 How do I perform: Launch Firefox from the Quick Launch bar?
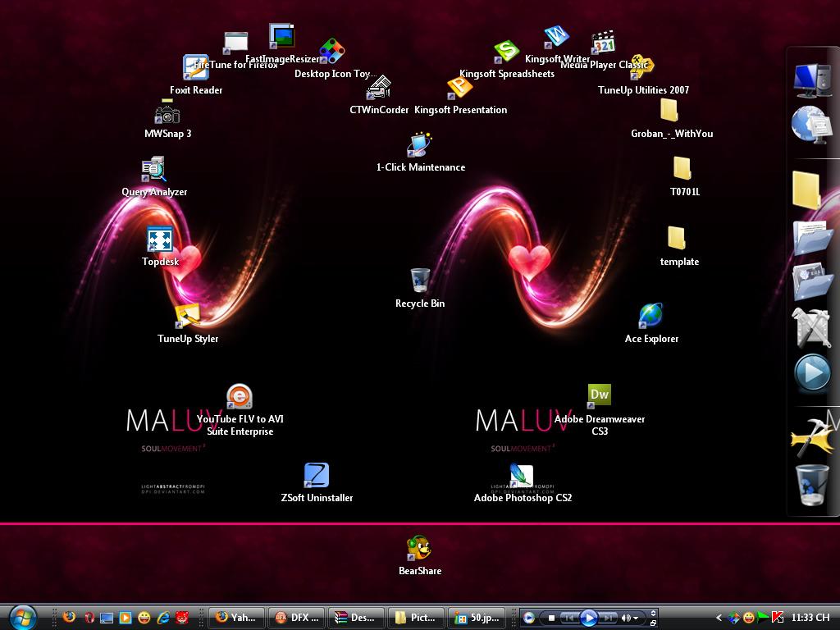(70, 617)
